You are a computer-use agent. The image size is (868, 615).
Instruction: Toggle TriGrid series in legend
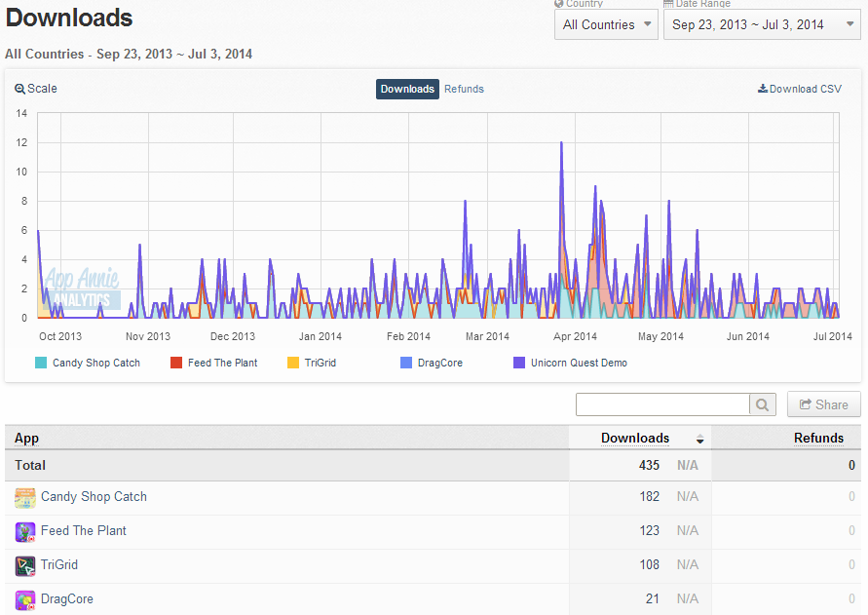pyautogui.click(x=312, y=363)
